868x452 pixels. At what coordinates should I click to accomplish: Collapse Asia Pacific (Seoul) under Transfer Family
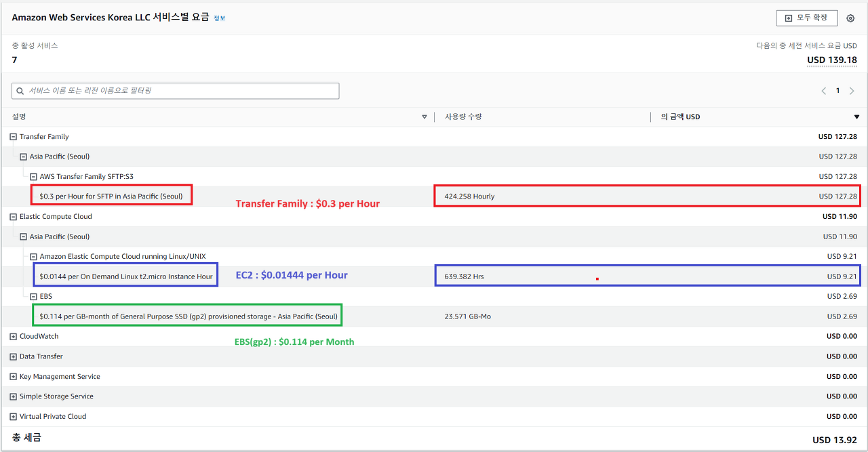pyautogui.click(x=24, y=157)
